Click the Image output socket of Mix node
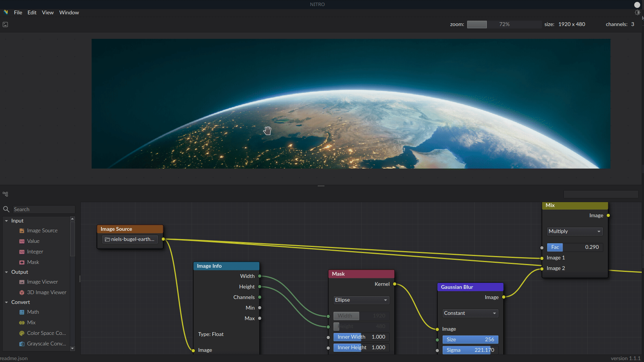 pos(608,215)
